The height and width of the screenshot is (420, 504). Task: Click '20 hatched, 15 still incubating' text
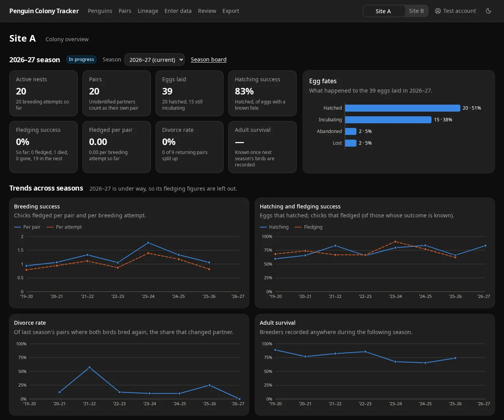182,105
